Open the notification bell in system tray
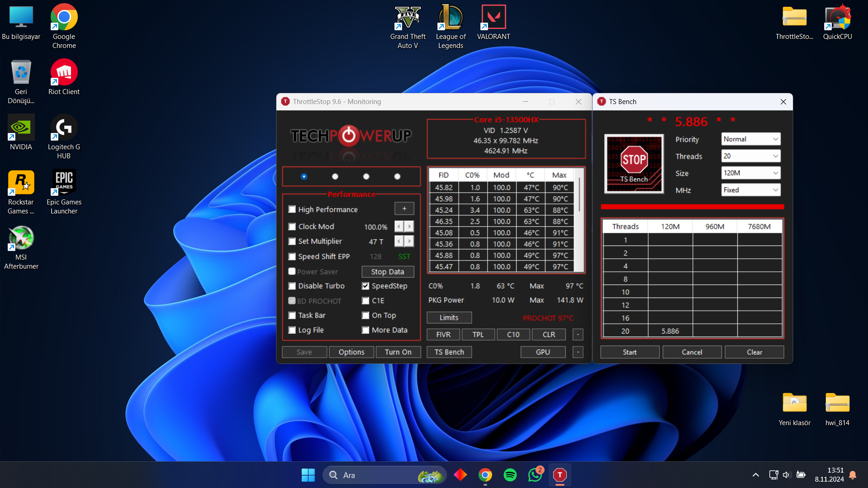Viewport: 868px width, 488px height. (853, 475)
